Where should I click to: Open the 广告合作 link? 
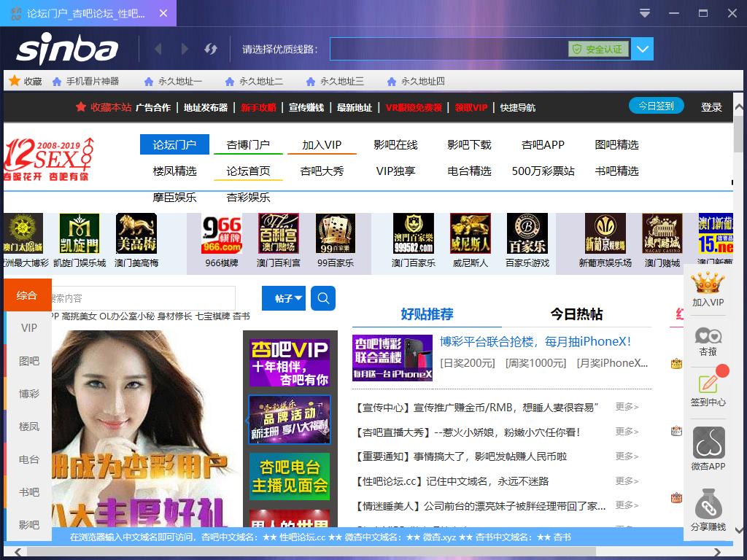pyautogui.click(x=153, y=108)
